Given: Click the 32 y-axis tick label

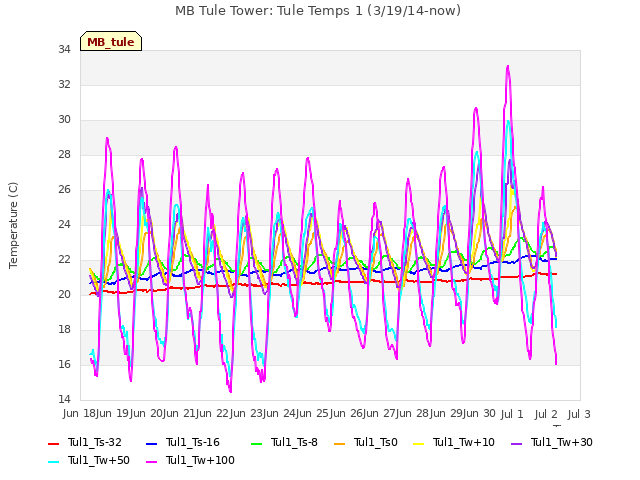Looking at the screenshot, I should (x=64, y=84).
